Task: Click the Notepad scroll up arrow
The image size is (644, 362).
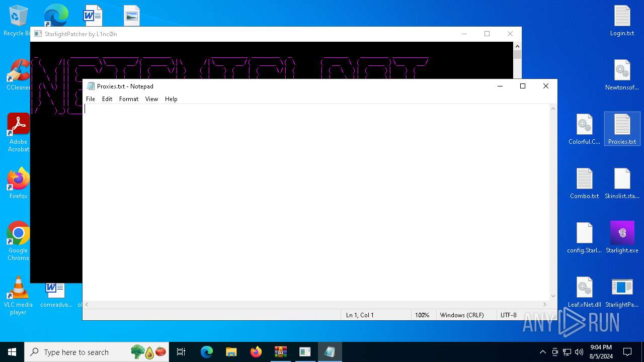Action: (x=553, y=108)
